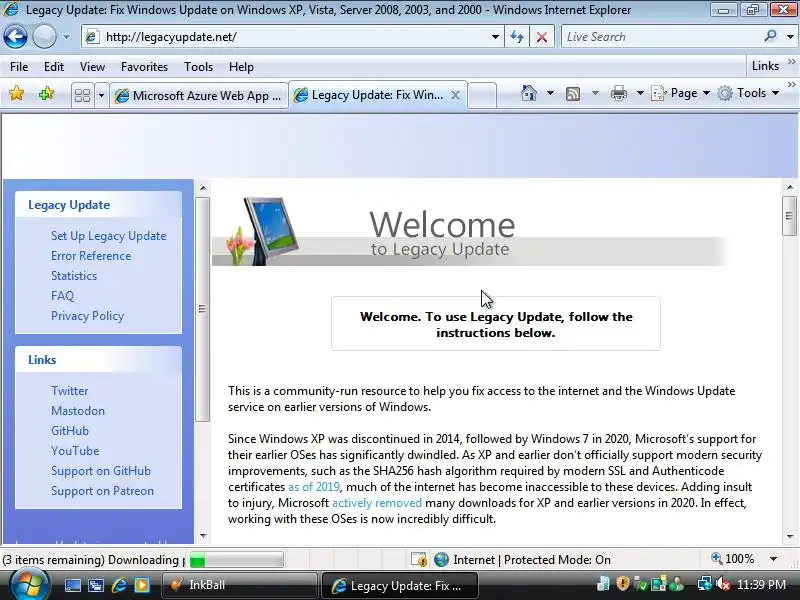Open the Help menu
The width and height of the screenshot is (800, 600).
pyautogui.click(x=241, y=67)
